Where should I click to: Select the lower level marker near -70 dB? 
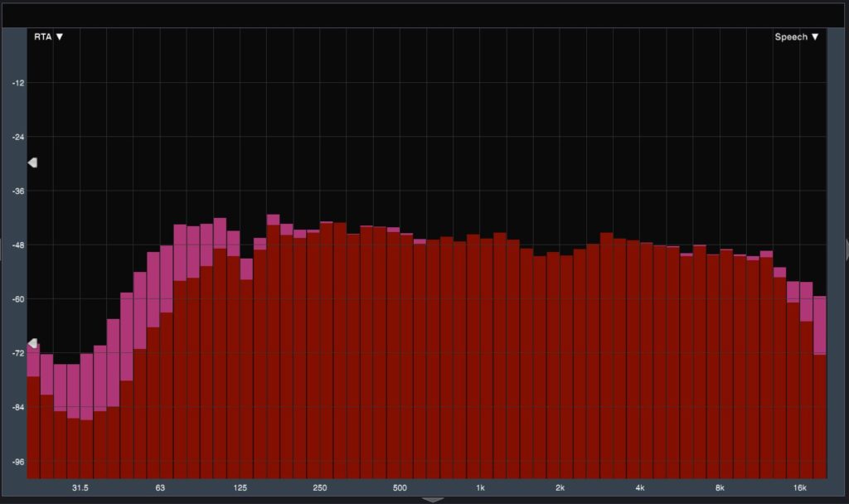pos(32,343)
